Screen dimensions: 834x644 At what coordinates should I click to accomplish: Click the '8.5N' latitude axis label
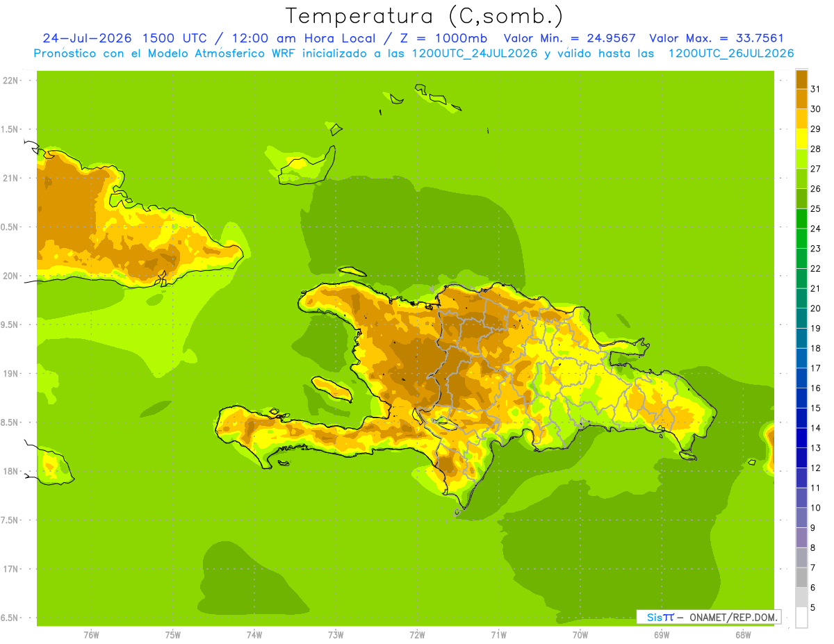tap(10, 422)
